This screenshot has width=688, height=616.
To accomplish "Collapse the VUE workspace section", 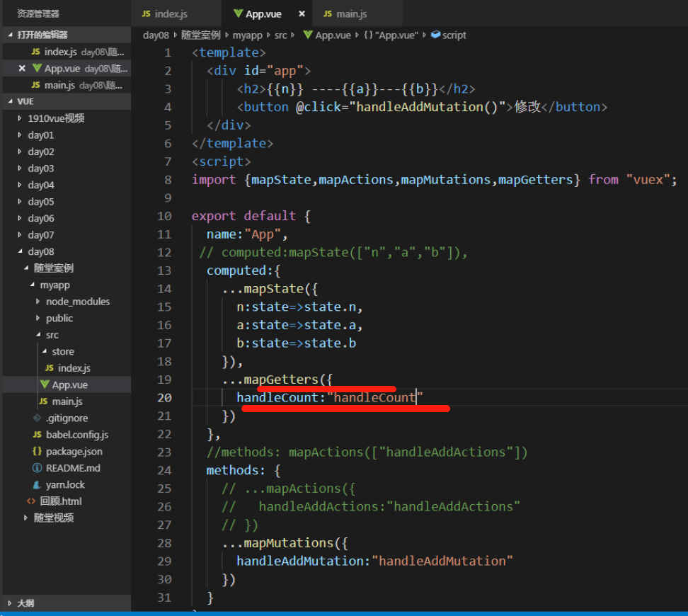I will (10, 101).
